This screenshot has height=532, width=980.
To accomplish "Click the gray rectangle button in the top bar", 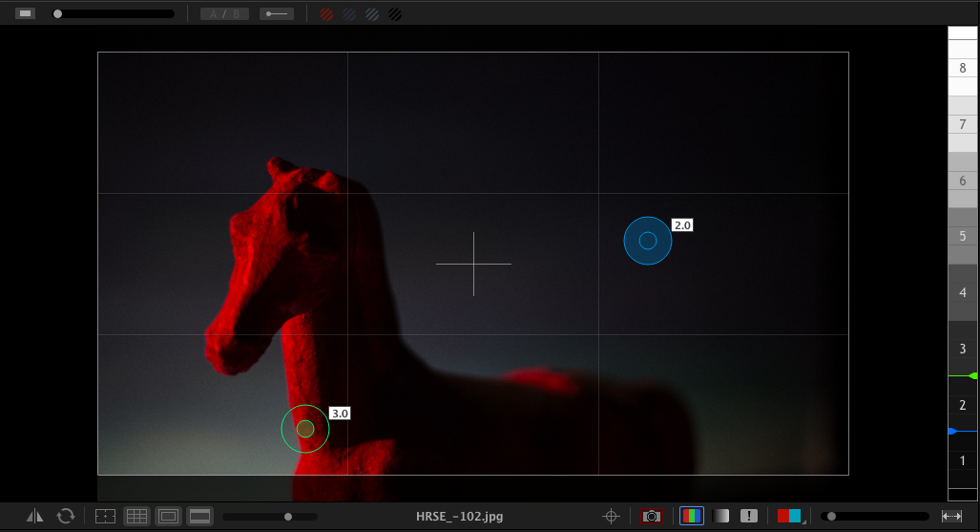I will point(25,13).
